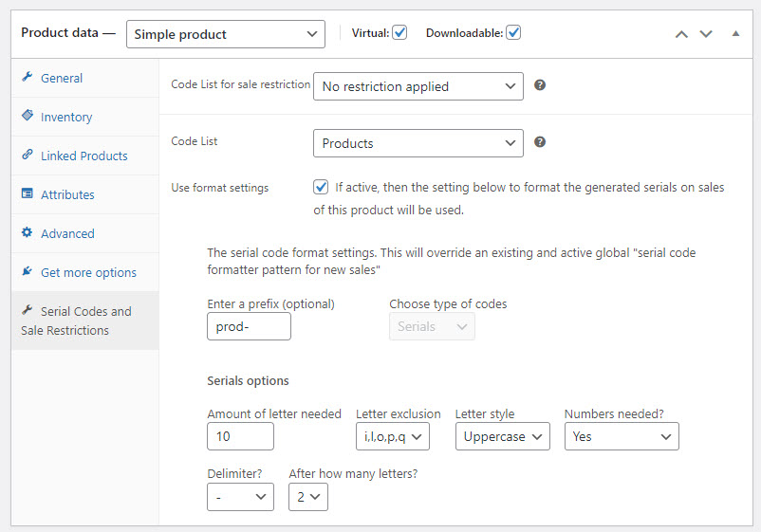Click the Advanced gear icon
Viewport: 761px width, 532px height.
click(28, 233)
